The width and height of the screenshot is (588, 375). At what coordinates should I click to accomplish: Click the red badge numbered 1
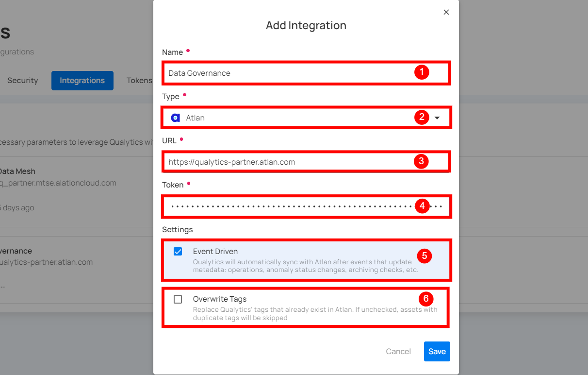pyautogui.click(x=422, y=72)
